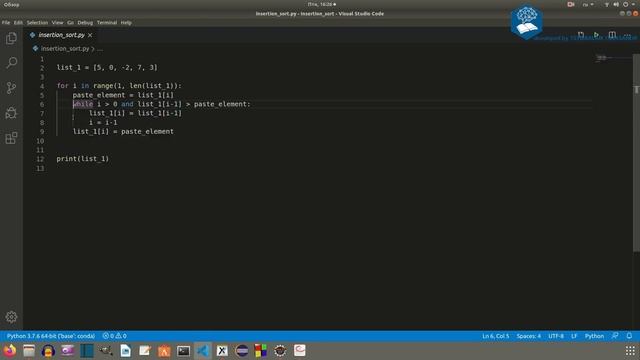Viewport: 640px width, 360px height.
Task: Open the Search view in the activity bar
Action: click(11, 62)
